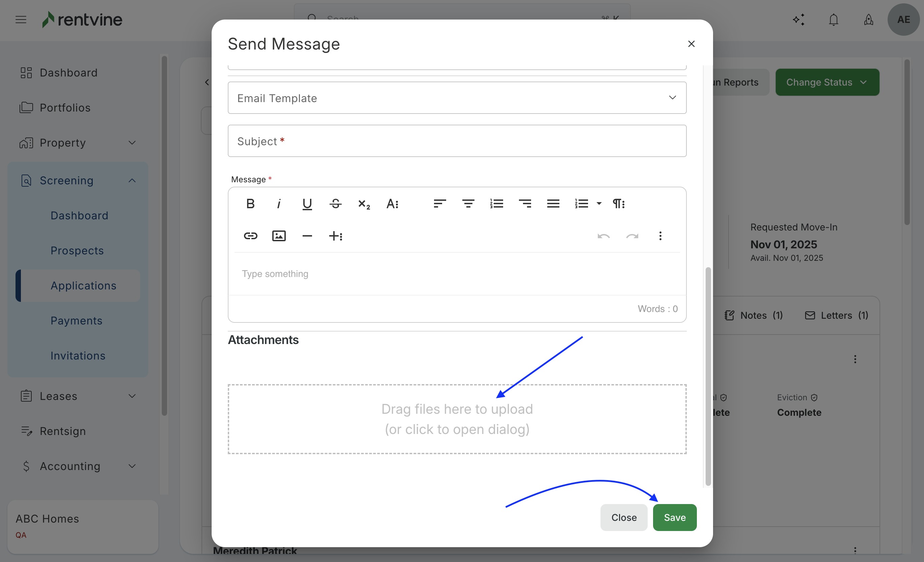
Task: Click the underline formatting icon
Action: 307,204
